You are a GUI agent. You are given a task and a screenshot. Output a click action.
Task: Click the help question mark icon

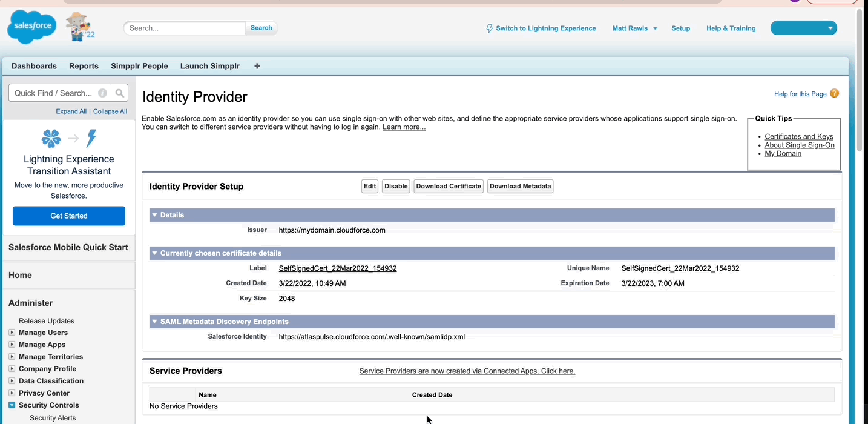pyautogui.click(x=834, y=93)
